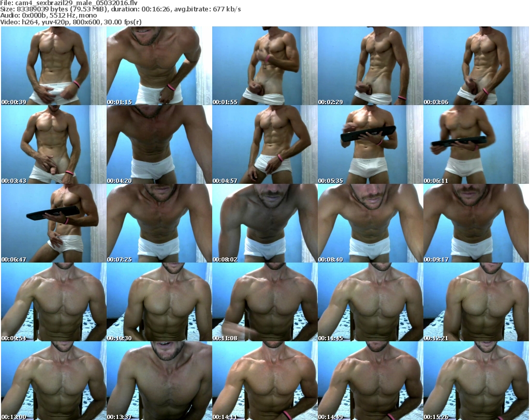Select the thumbnail stamped 00:07:25
530x420 pixels.
159,223
